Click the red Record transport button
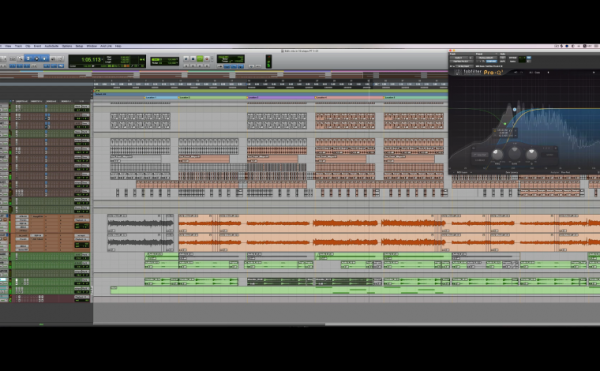Image resolution: width=600 pixels, height=371 pixels. pos(207,59)
